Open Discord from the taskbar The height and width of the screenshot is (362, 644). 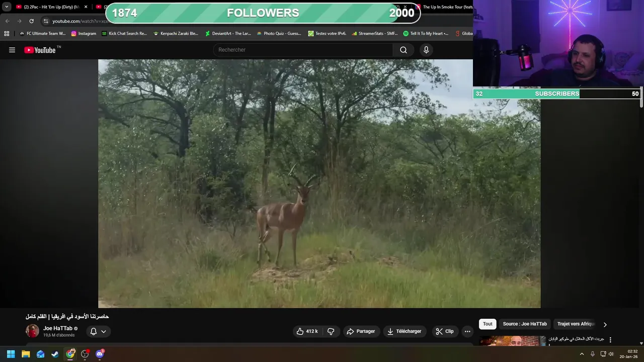coord(100,354)
